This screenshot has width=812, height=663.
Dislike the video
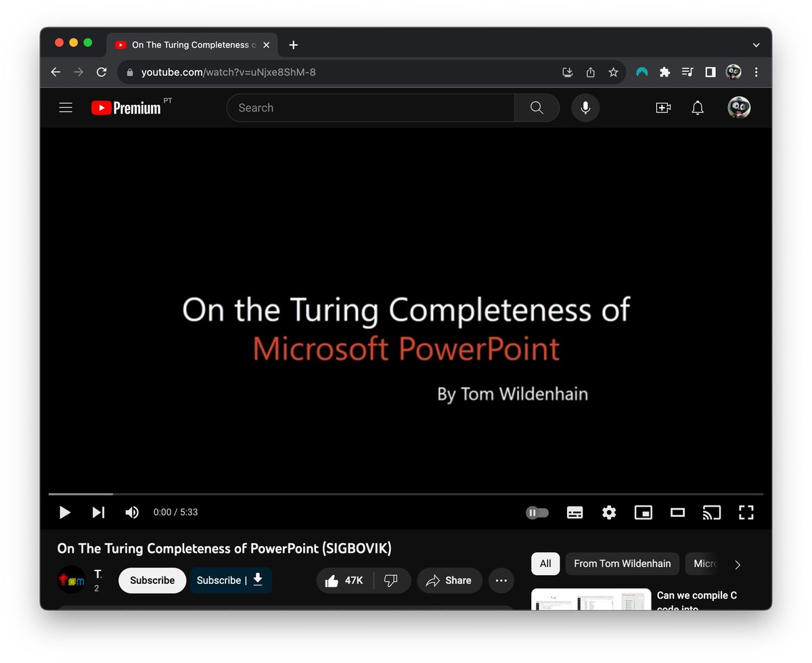coord(391,580)
